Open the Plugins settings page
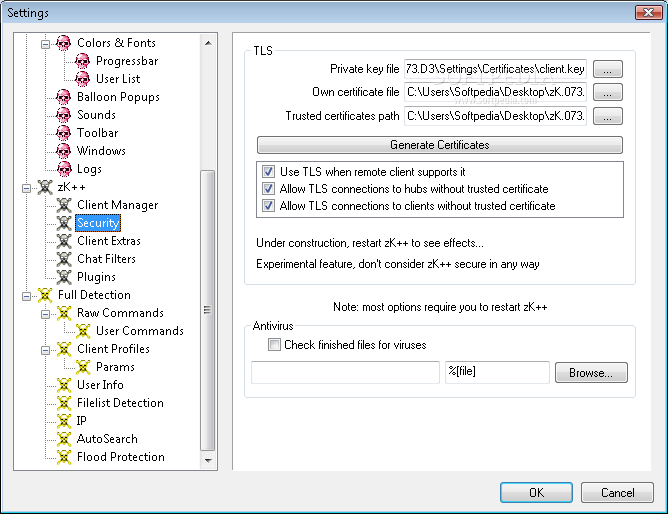The image size is (668, 514). [x=96, y=277]
